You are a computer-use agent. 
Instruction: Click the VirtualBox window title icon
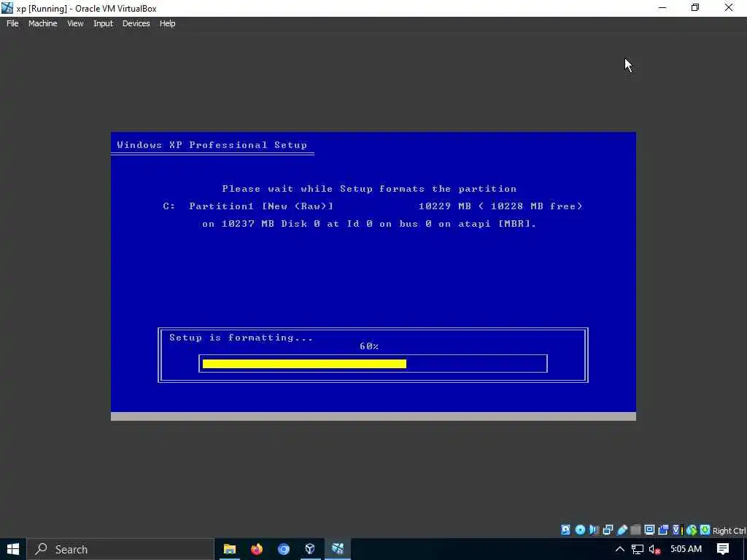point(7,8)
